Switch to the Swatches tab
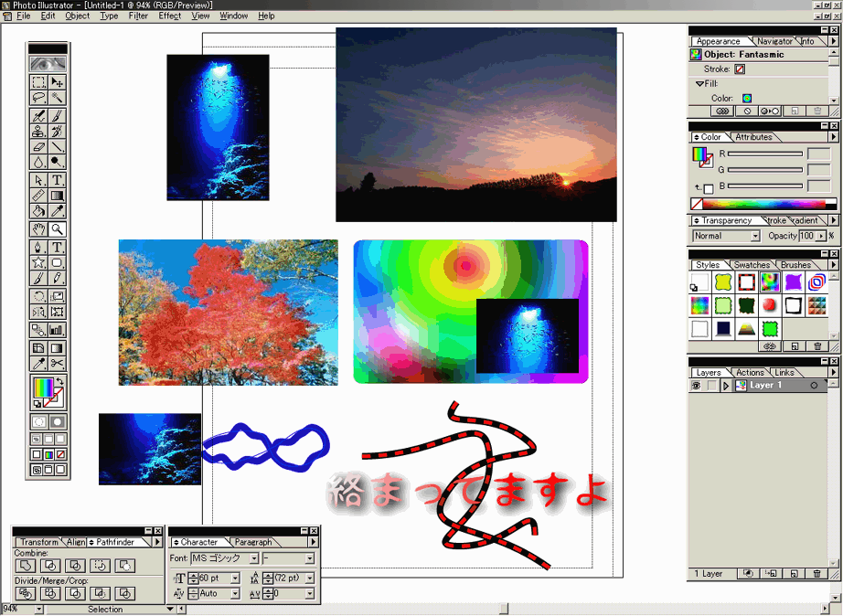843x616 pixels. click(x=752, y=265)
